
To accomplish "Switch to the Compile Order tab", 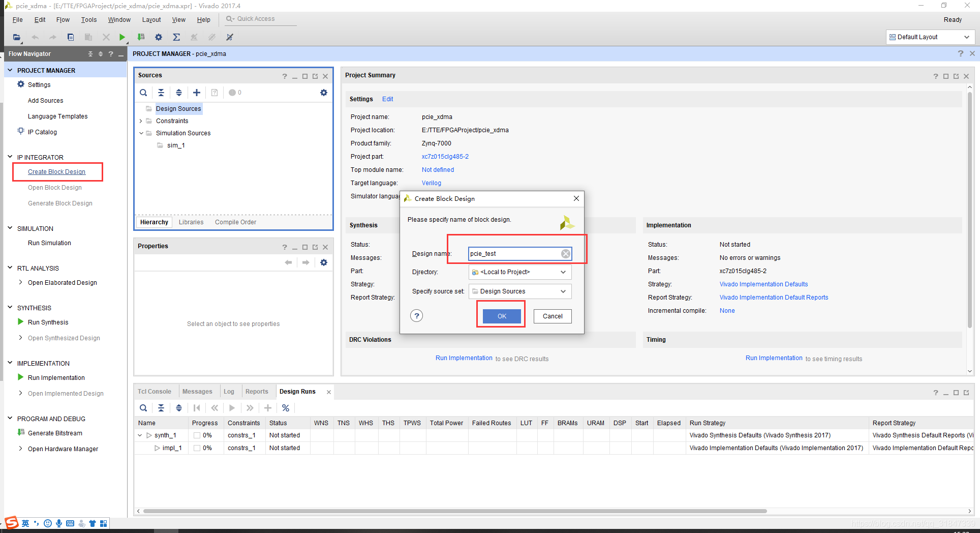I will click(x=235, y=222).
